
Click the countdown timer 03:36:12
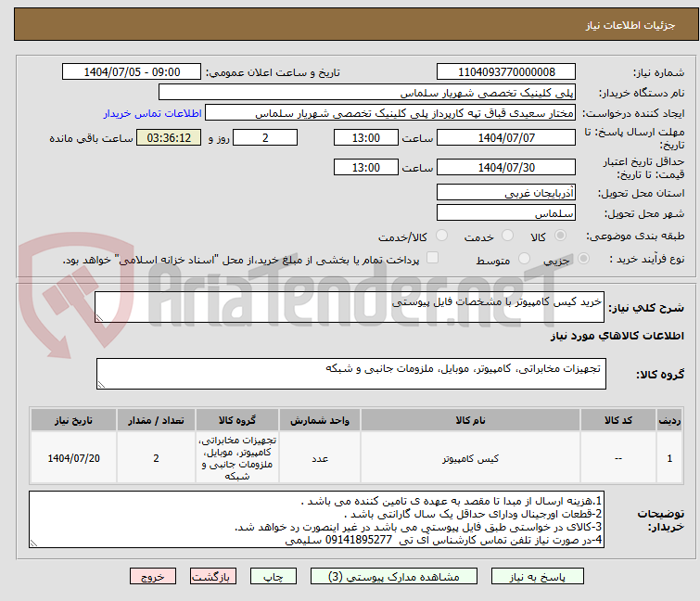click(x=169, y=137)
